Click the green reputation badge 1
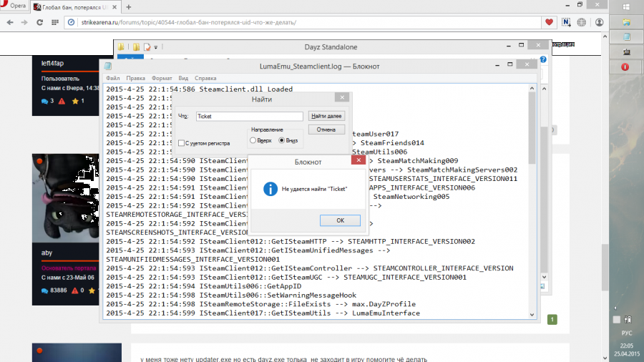The height and width of the screenshot is (362, 644). click(x=552, y=319)
